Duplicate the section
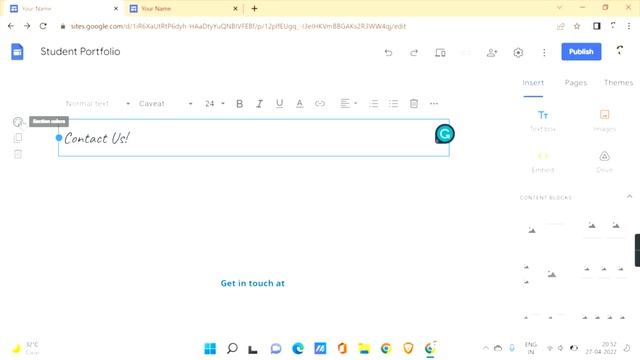The image size is (640, 360). [18, 138]
